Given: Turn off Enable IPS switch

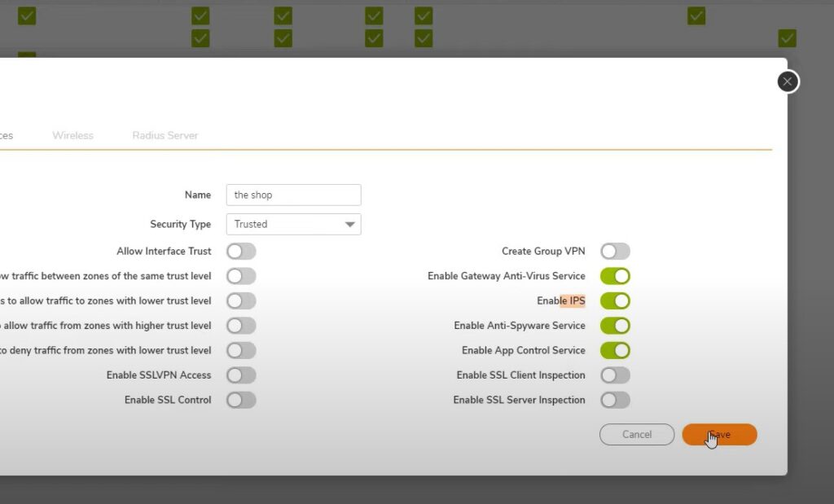Looking at the screenshot, I should pyautogui.click(x=615, y=300).
